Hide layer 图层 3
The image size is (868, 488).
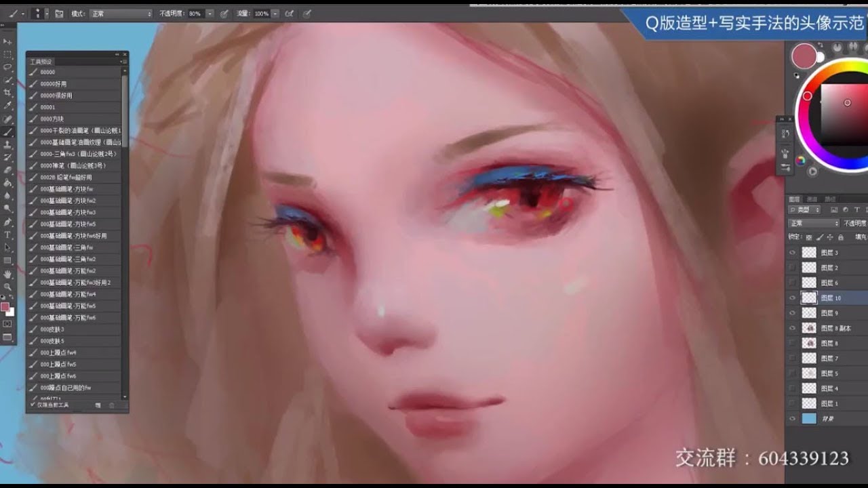coord(792,253)
